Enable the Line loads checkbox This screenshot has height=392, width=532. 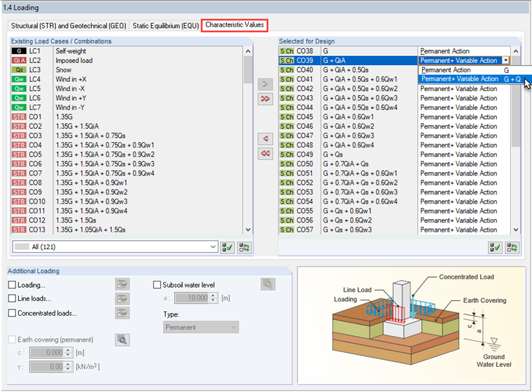click(x=12, y=298)
